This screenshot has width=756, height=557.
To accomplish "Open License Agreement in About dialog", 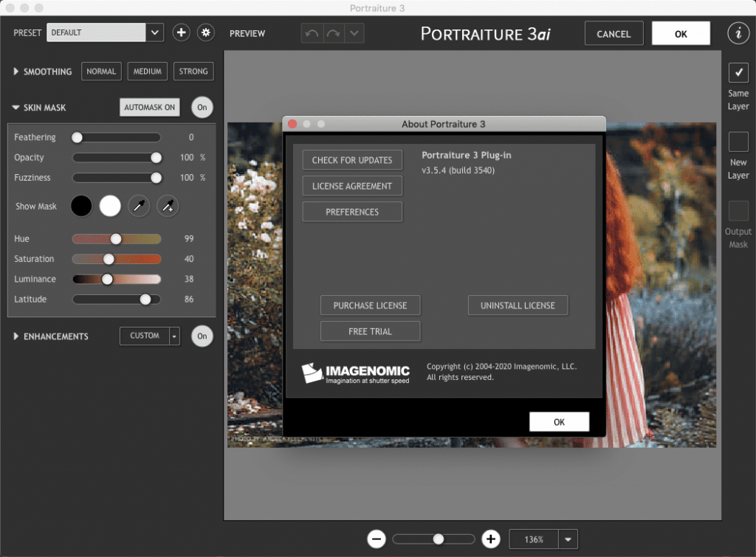I will (352, 186).
